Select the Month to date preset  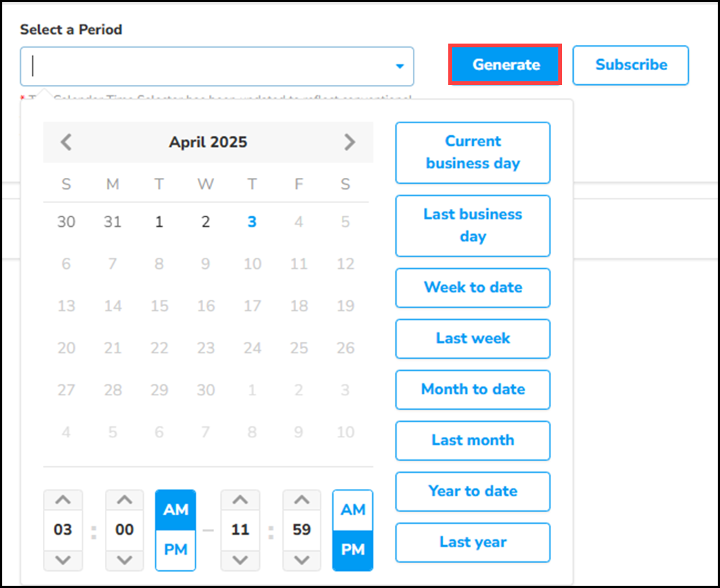point(473,389)
